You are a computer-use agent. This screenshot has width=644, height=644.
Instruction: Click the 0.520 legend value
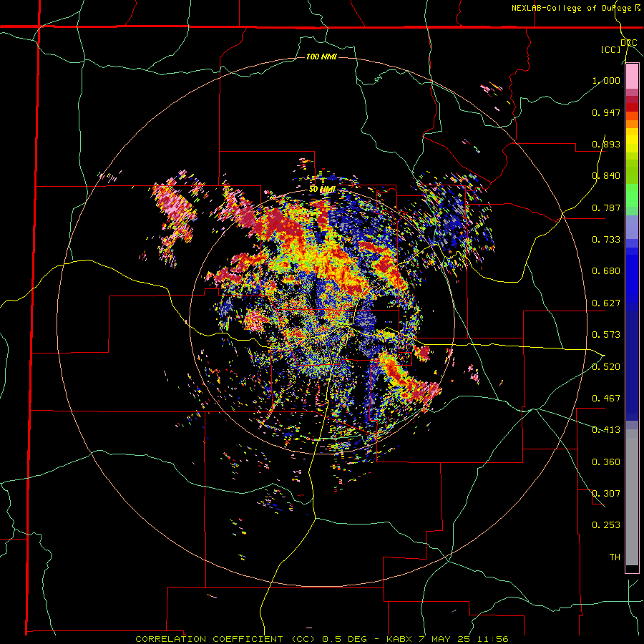point(606,367)
